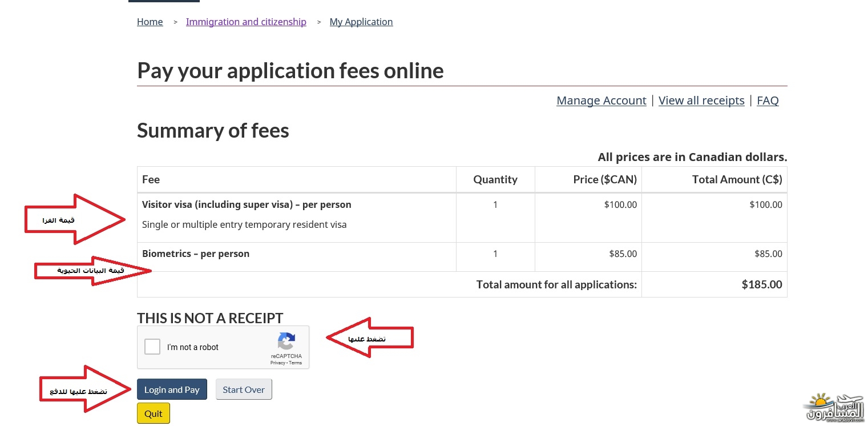
Task: Check the I'm not a robot box
Action: coord(152,347)
